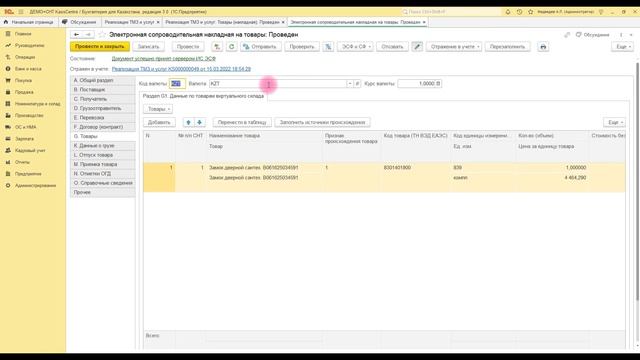Expand Отражение в учете dropdown
The height and width of the screenshot is (360, 640).
pyautogui.click(x=454, y=47)
